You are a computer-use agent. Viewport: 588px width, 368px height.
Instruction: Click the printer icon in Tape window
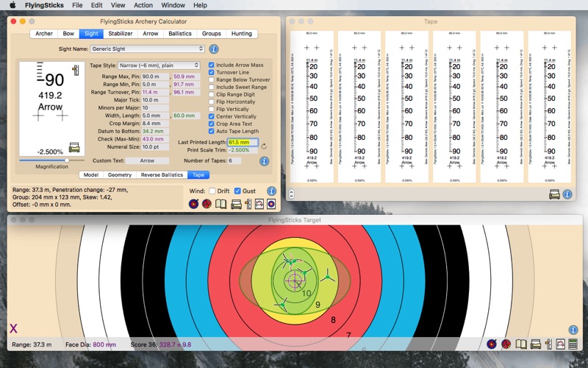coord(554,194)
